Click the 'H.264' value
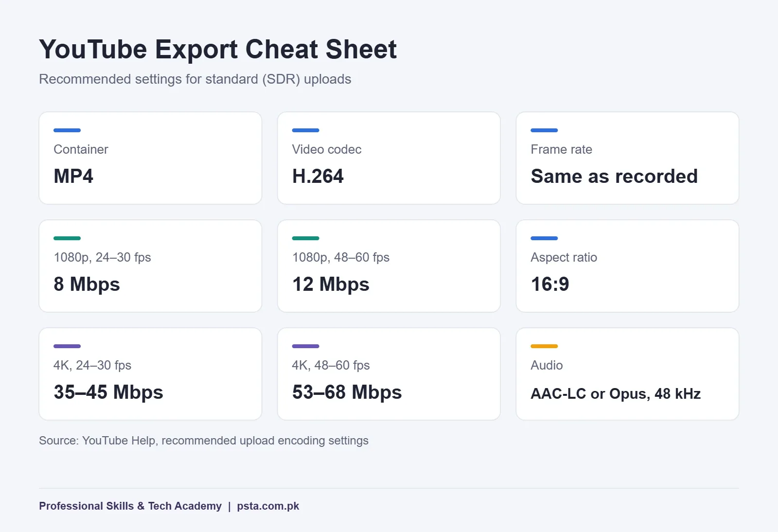This screenshot has width=778, height=532. (318, 176)
